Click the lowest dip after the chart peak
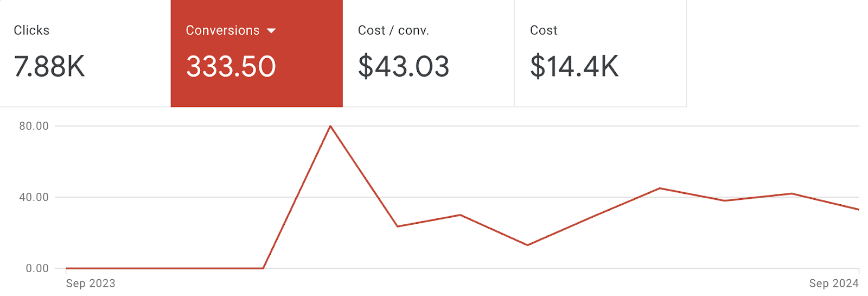This screenshot has height=296, width=868. tap(527, 245)
